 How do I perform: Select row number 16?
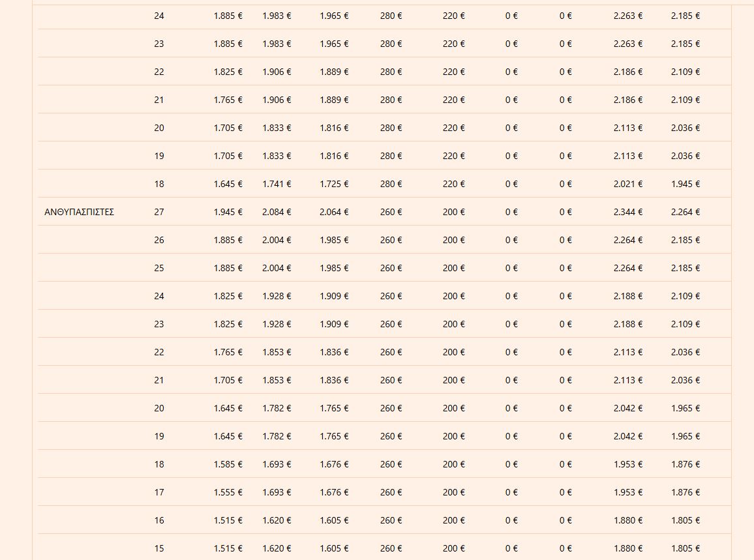point(159,520)
